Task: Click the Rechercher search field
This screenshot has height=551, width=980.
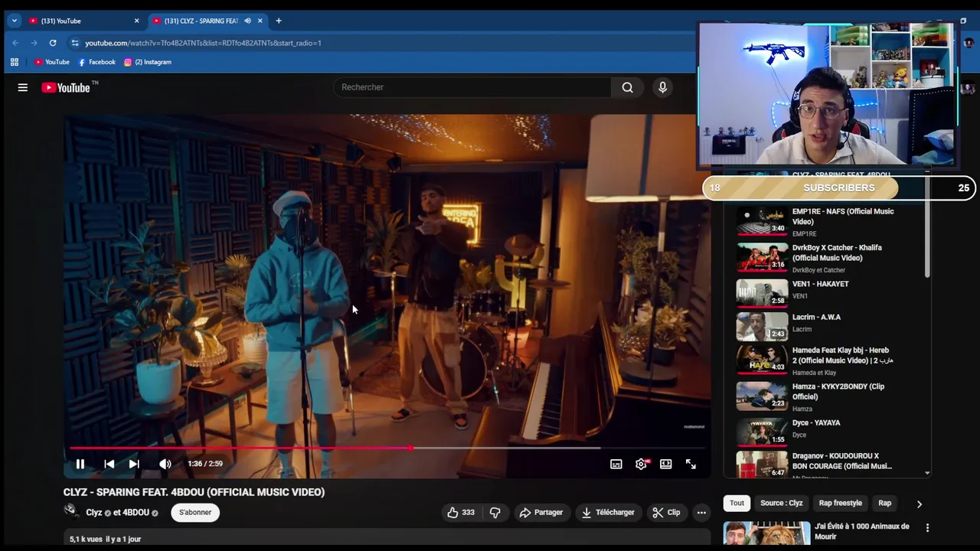Action: click(x=472, y=87)
